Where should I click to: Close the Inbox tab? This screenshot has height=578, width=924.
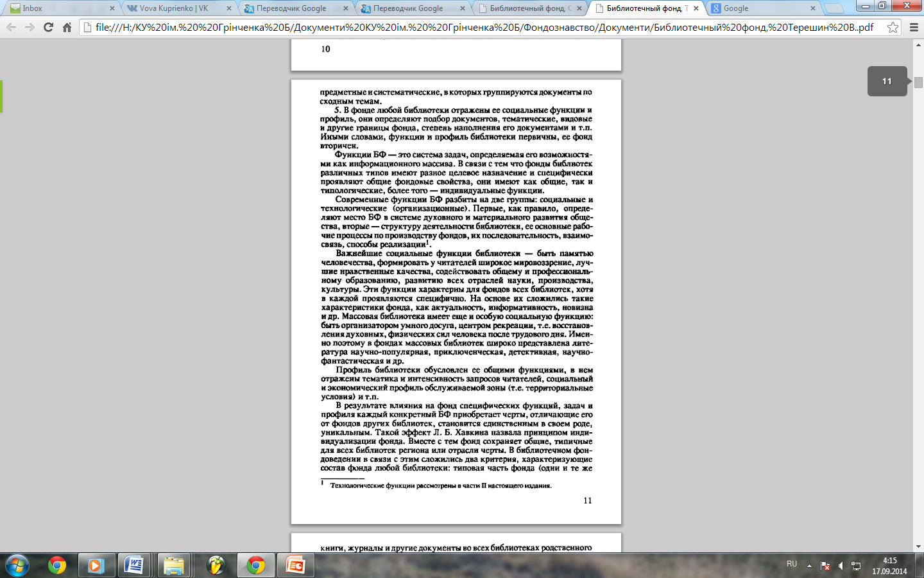pyautogui.click(x=112, y=8)
